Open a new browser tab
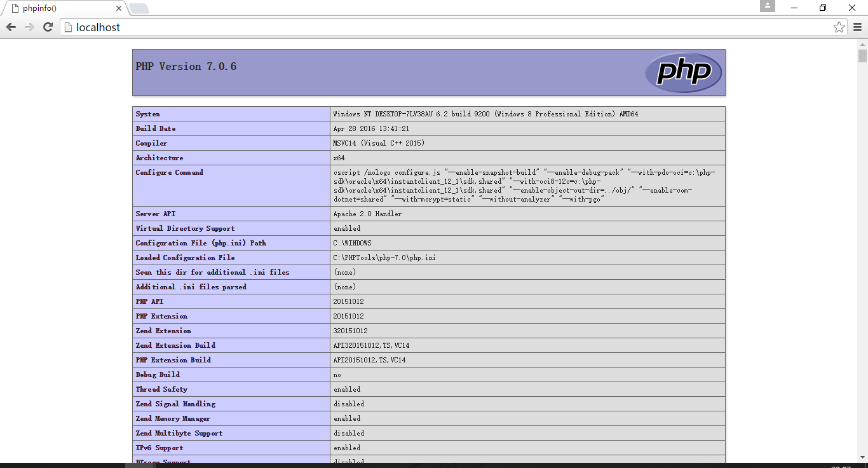 click(x=139, y=8)
